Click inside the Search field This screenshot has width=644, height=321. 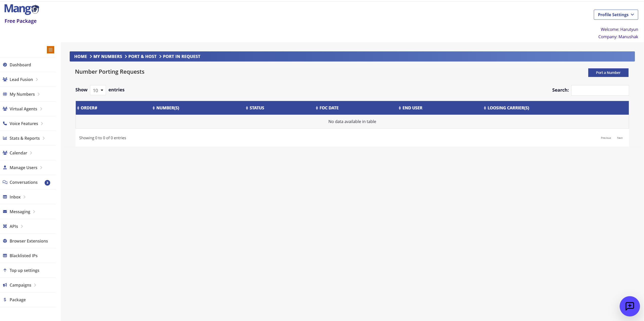tap(600, 90)
